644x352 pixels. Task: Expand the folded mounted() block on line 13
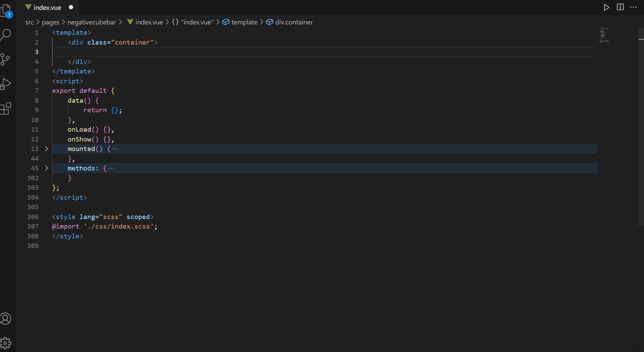[47, 149]
